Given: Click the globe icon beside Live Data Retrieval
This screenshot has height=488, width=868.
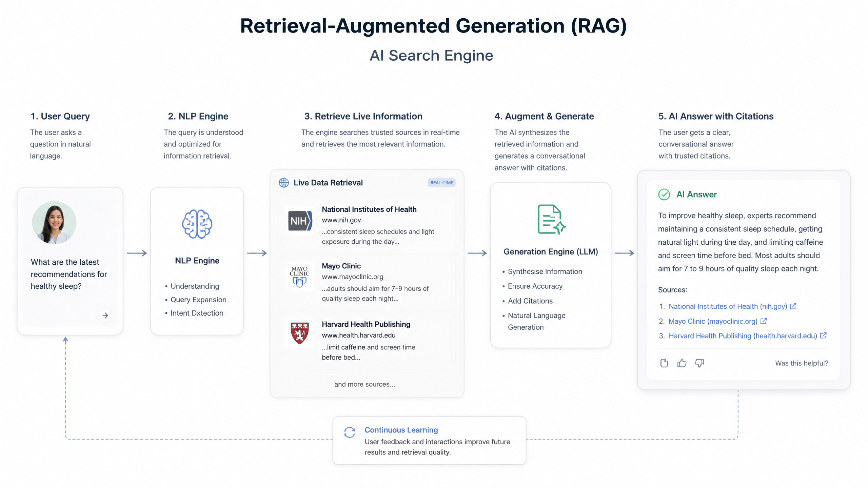Looking at the screenshot, I should tap(284, 183).
